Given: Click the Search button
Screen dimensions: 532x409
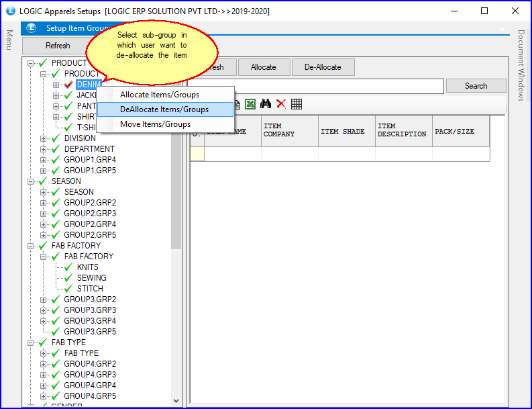Looking at the screenshot, I should [476, 86].
